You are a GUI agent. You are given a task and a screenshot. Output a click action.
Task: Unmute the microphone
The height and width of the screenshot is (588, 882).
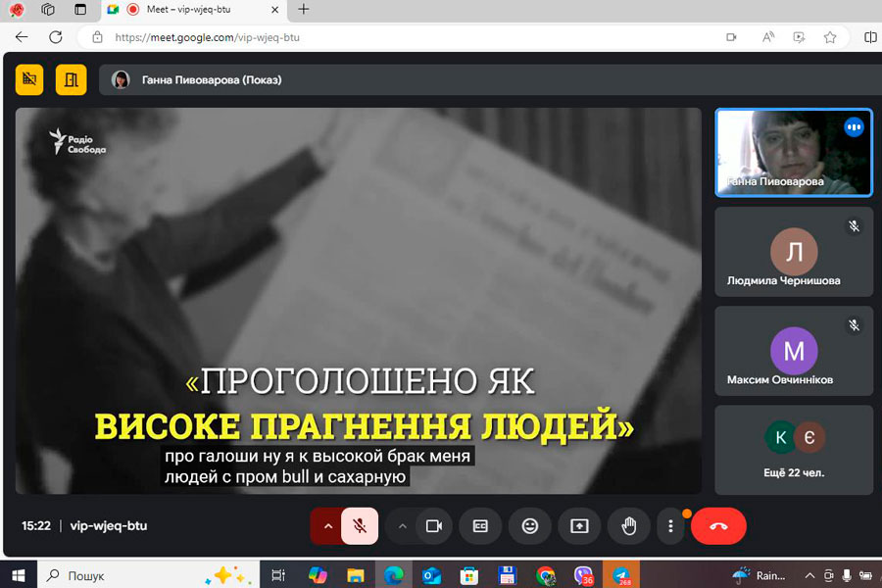coord(360,526)
